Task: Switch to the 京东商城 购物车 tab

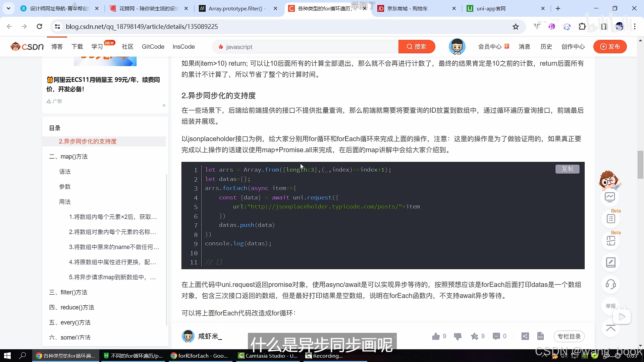Action: pos(416,8)
